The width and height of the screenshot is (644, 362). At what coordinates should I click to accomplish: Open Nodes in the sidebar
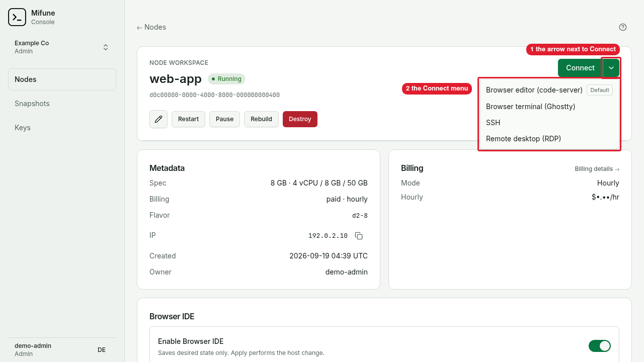62,79
